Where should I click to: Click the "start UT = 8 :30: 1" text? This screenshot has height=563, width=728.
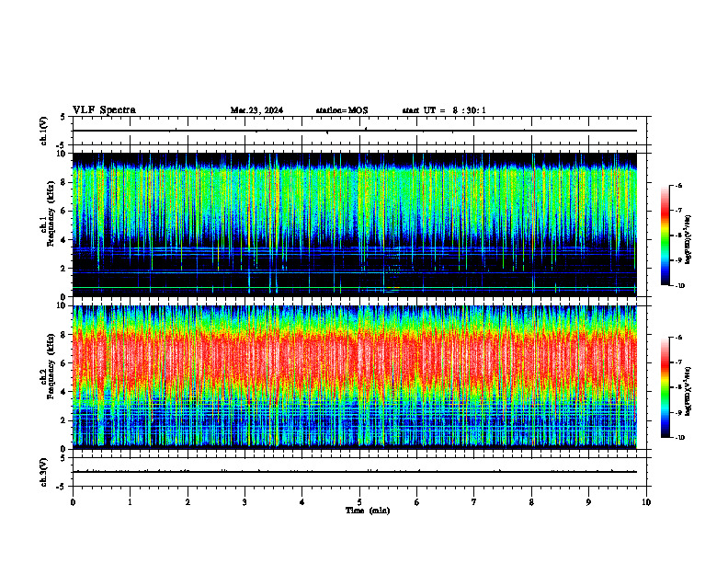(x=444, y=110)
